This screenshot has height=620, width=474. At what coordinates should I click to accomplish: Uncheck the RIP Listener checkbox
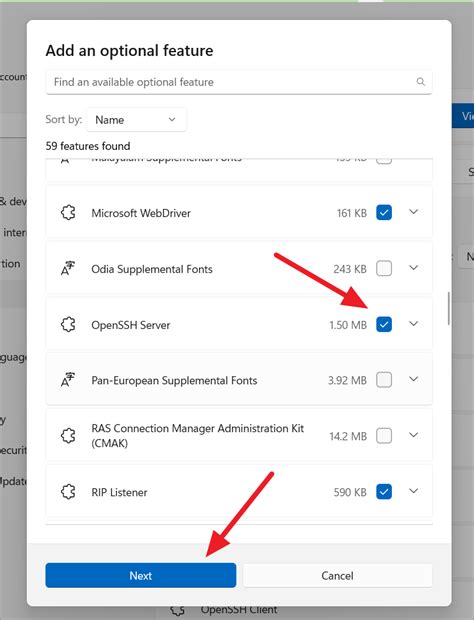point(384,492)
